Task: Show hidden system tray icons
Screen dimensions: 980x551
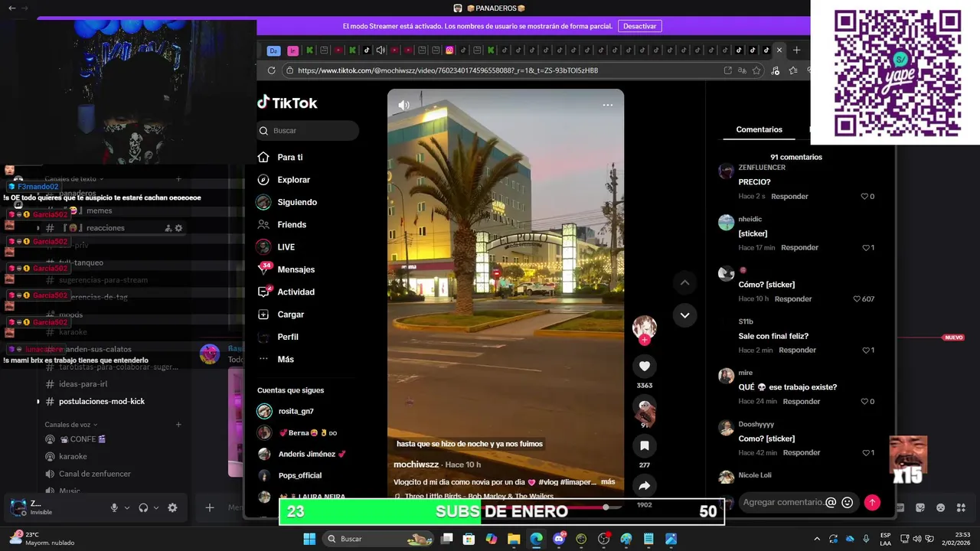Action: [817, 539]
